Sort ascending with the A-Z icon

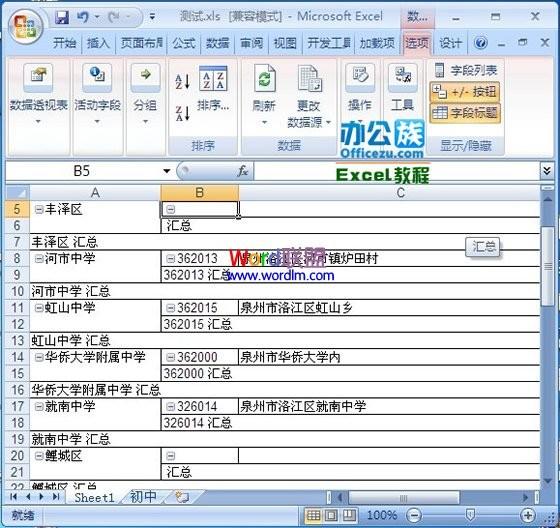pyautogui.click(x=182, y=81)
